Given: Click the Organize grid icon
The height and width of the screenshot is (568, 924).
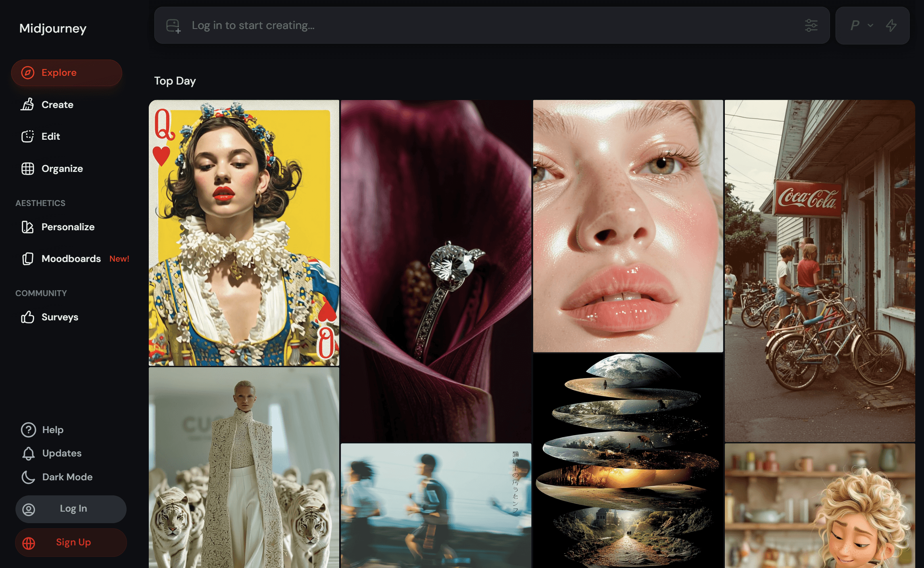Looking at the screenshot, I should click(27, 169).
